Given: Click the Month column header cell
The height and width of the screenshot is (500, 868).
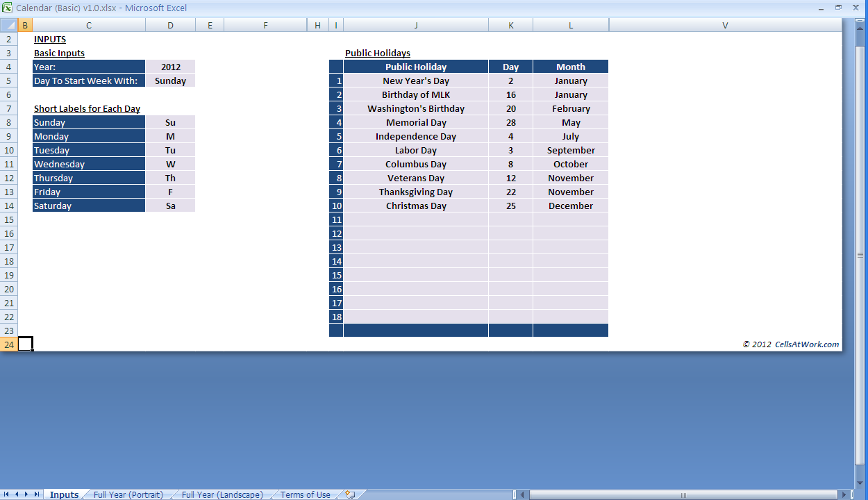Looking at the screenshot, I should click(571, 67).
